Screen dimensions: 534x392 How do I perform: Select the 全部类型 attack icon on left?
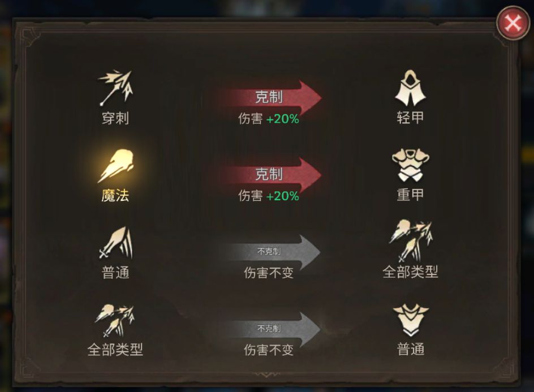pos(115,321)
